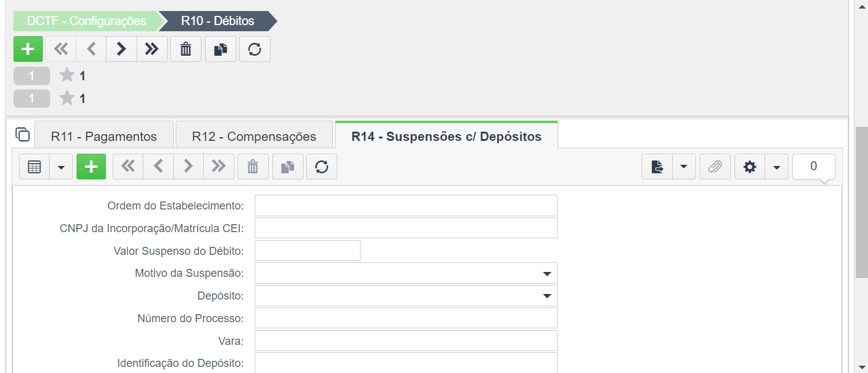The image size is (868, 373).
Task: Toggle grid view icon in R14 toolbar
Action: coord(34,167)
